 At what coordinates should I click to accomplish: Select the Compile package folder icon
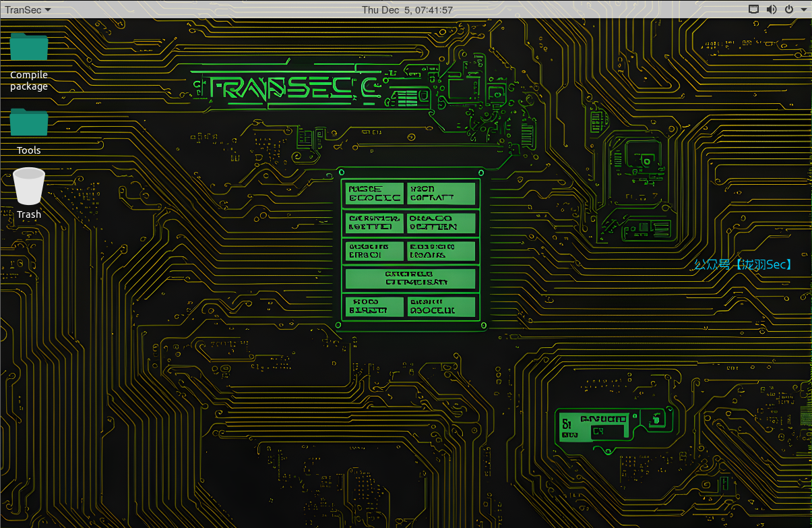(29, 47)
